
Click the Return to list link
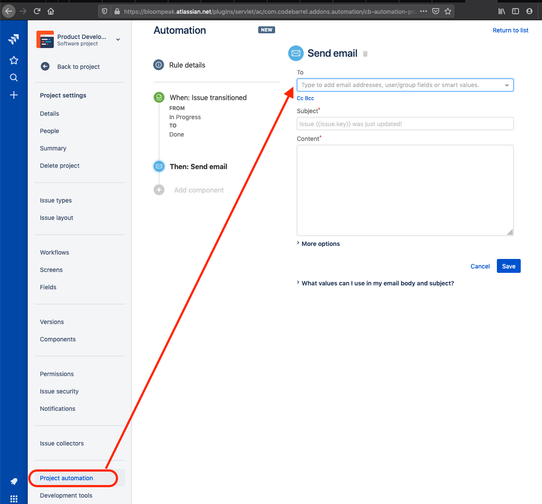pos(510,30)
